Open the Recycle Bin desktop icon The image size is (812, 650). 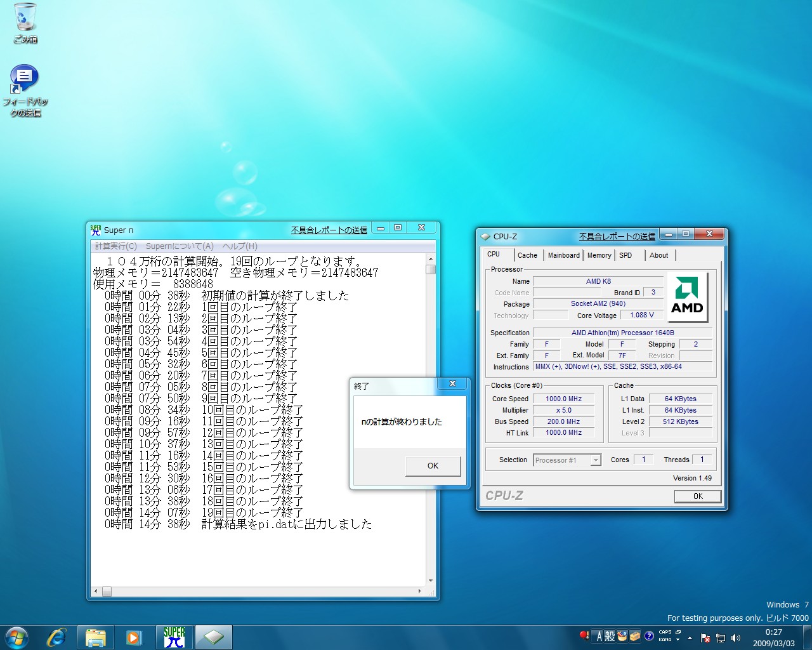coord(25,23)
